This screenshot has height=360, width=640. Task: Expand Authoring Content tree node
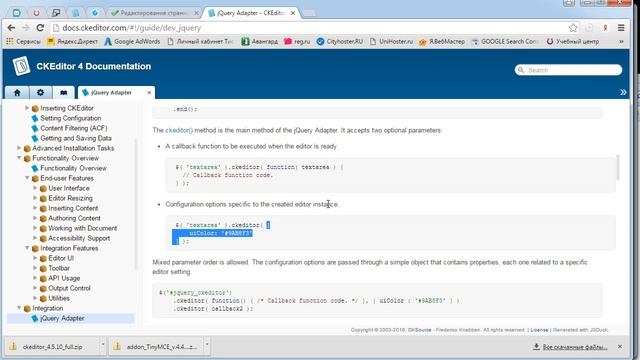35,218
